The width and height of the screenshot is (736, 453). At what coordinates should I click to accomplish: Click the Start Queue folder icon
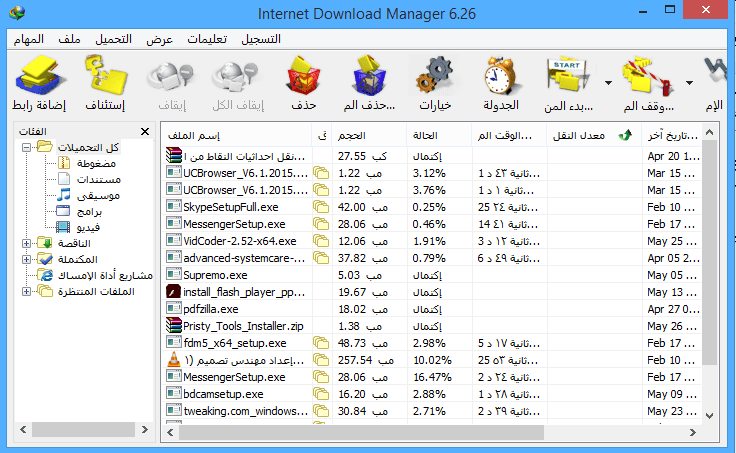click(x=567, y=75)
